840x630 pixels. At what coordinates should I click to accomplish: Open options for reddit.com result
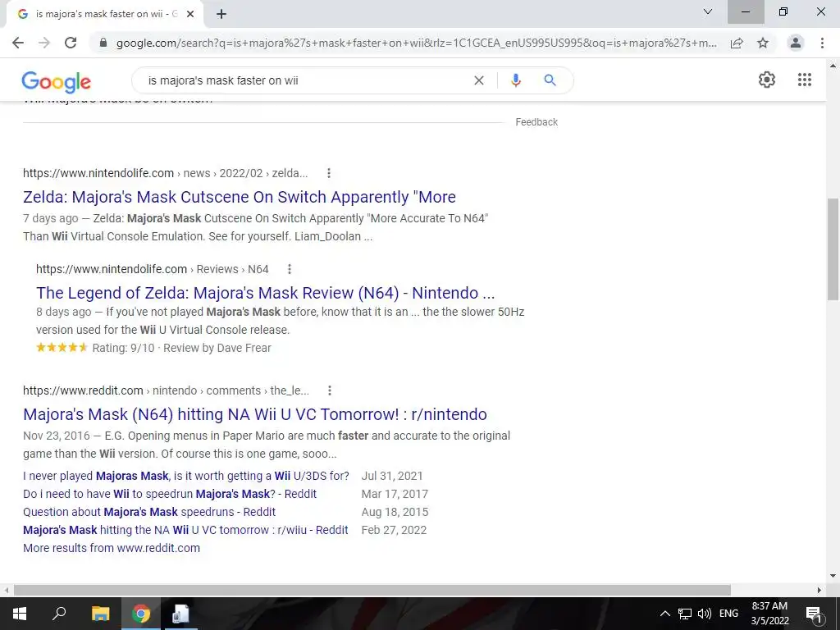(x=330, y=390)
